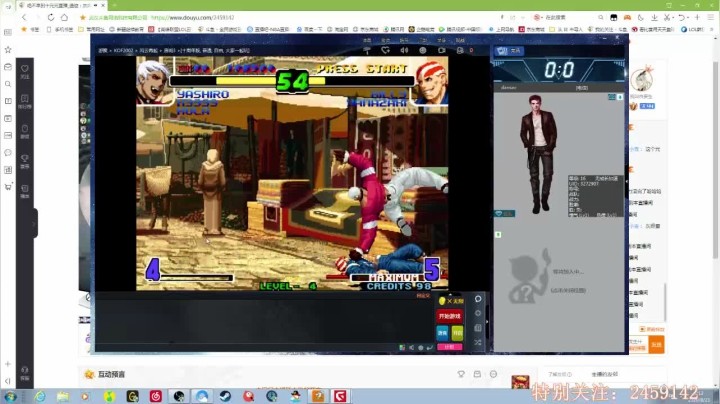Viewport: 720px width, 404px height.
Task: Select the active douyu browser tab
Action: 61,5
